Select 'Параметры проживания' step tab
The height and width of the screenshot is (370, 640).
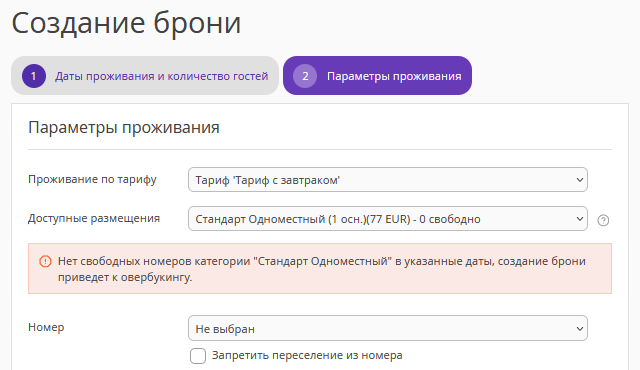click(x=378, y=76)
